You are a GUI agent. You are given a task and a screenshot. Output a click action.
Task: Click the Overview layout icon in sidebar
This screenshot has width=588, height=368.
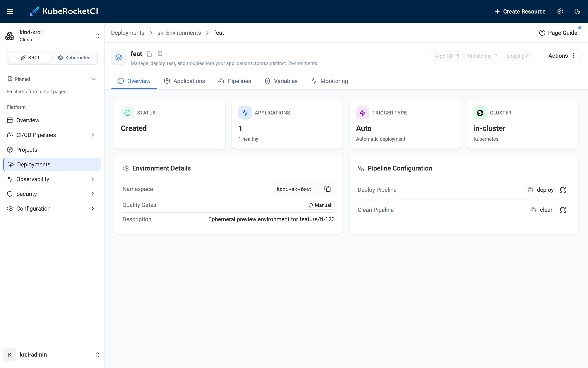10,120
